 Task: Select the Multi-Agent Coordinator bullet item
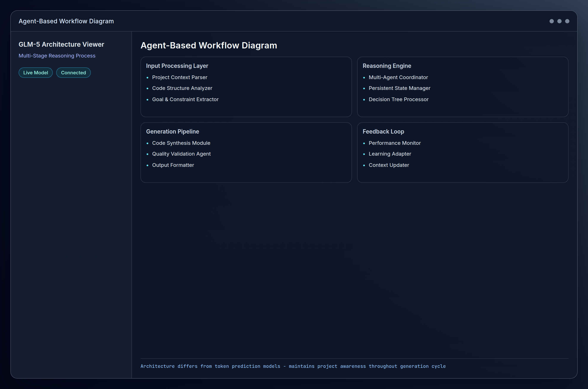tap(398, 77)
